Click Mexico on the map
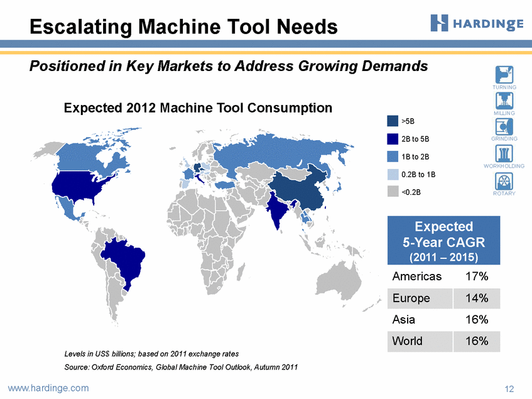 point(68,206)
